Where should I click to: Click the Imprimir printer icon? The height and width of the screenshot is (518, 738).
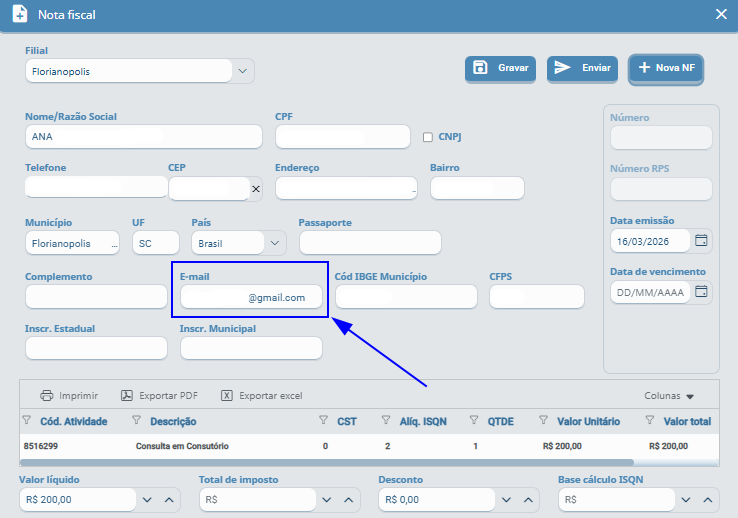coord(46,395)
